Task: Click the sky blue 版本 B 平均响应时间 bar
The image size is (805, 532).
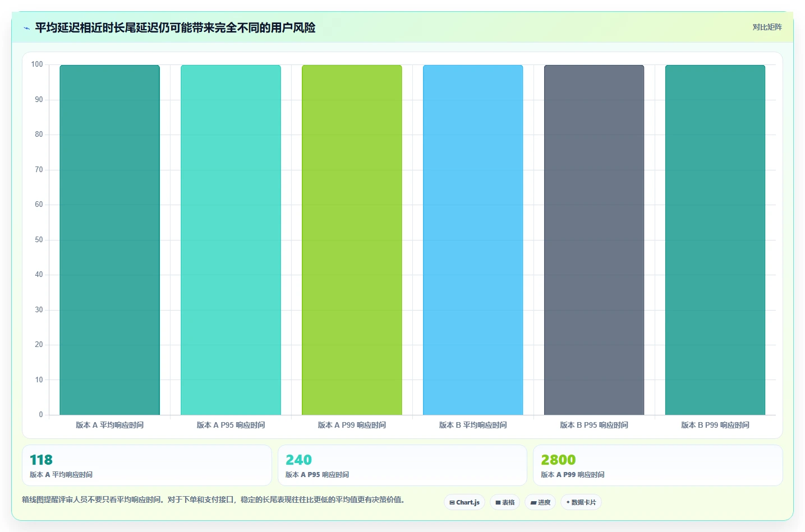Action: [473, 240]
